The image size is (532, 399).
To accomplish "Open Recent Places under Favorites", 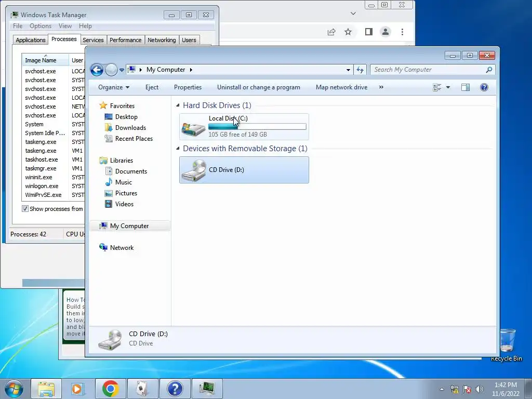I will pos(134,138).
